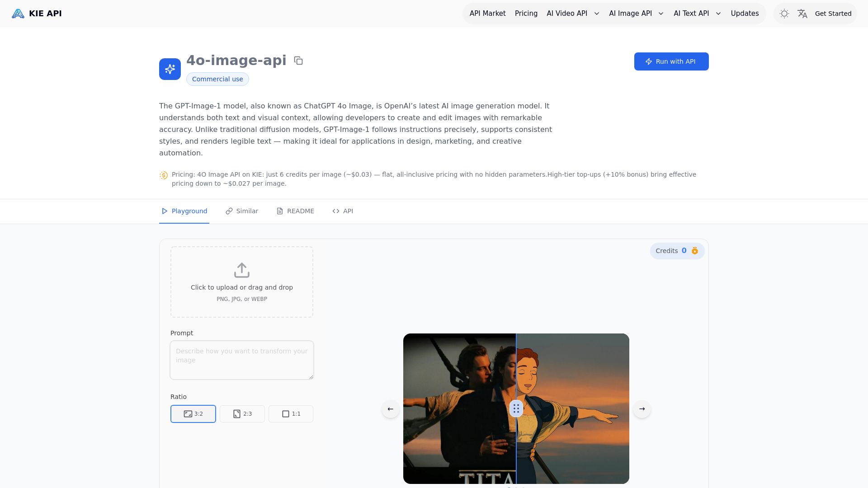This screenshot has width=868, height=488.
Task: Click the Ratio label
Action: coord(179,397)
